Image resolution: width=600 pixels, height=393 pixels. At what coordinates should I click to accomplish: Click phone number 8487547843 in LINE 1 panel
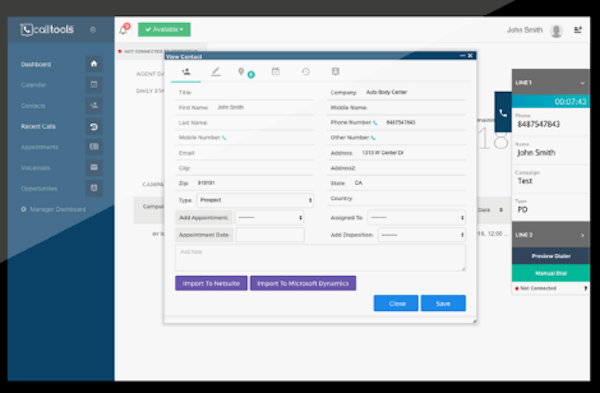pos(539,124)
